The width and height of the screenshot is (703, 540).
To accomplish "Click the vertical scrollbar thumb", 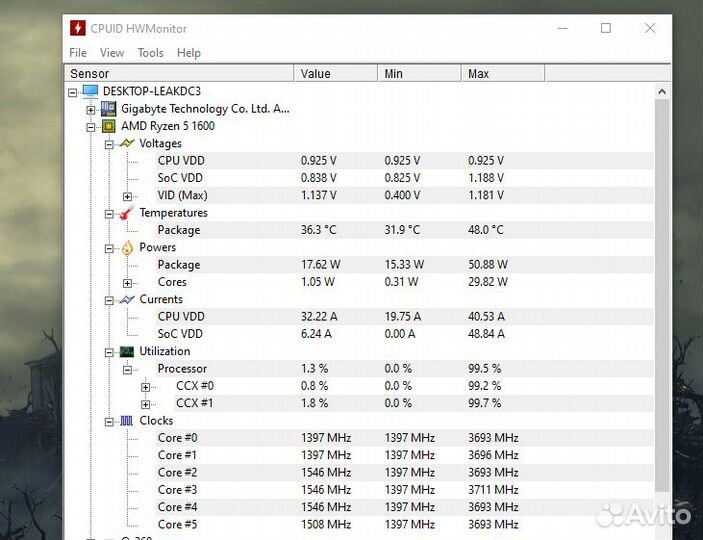I will click(x=662, y=295).
